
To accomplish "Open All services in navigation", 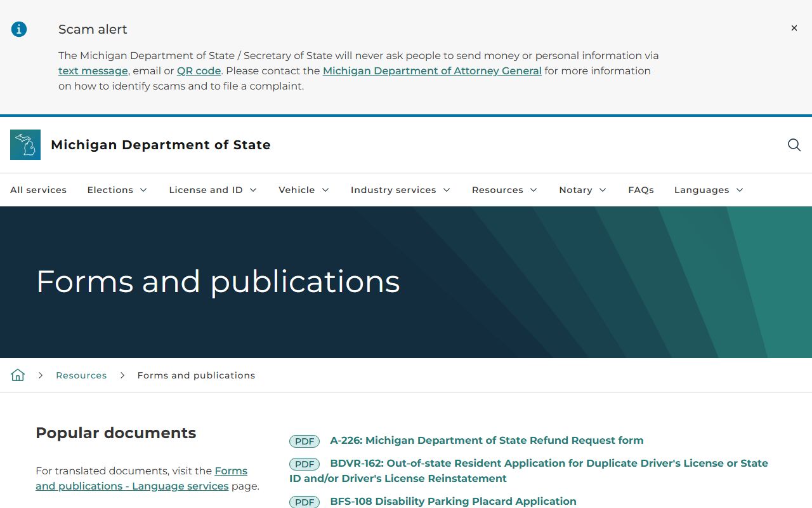I will click(38, 190).
